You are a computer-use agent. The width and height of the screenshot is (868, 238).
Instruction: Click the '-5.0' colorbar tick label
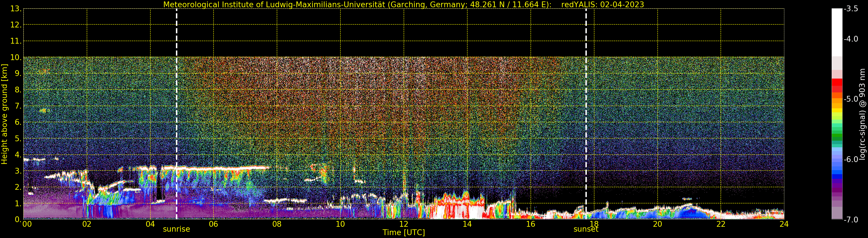coord(851,99)
